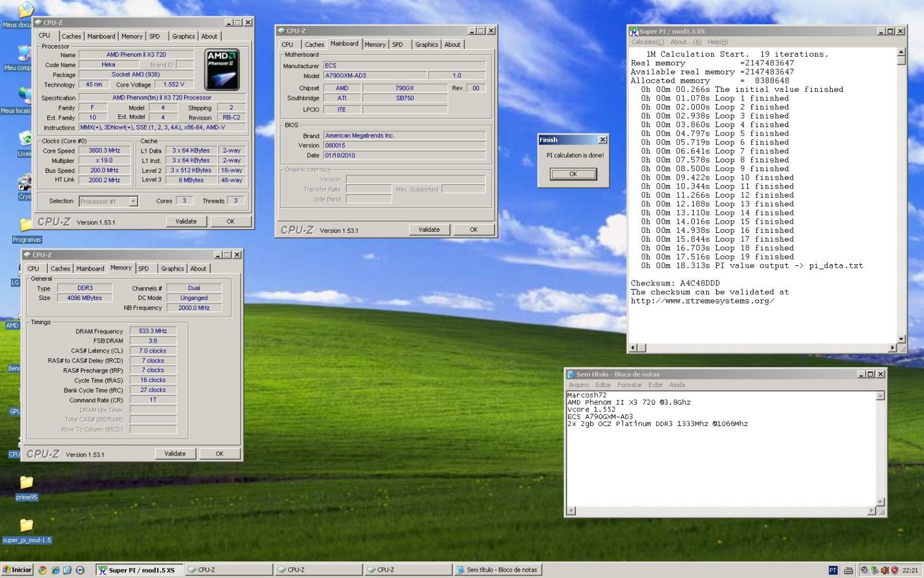The image size is (924, 578).
Task: Open SPD tab in Memory CPU-Z window
Action: (143, 269)
